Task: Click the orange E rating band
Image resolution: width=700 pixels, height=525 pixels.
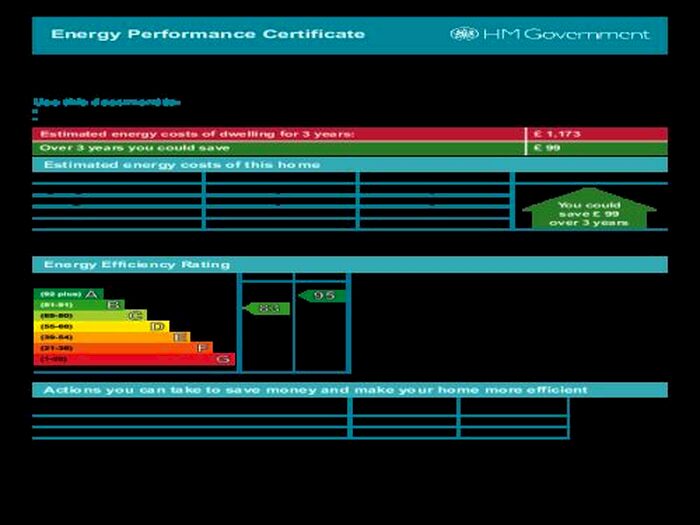Action: tap(111, 338)
